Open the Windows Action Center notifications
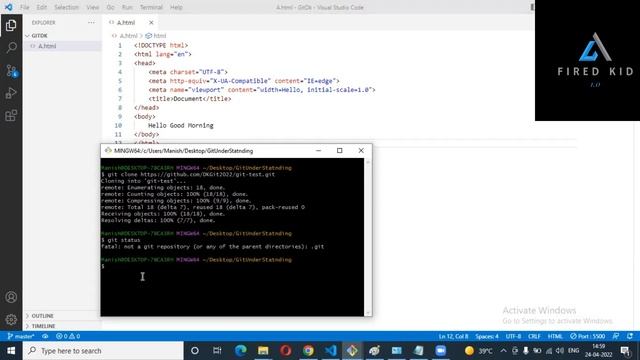 click(625, 351)
